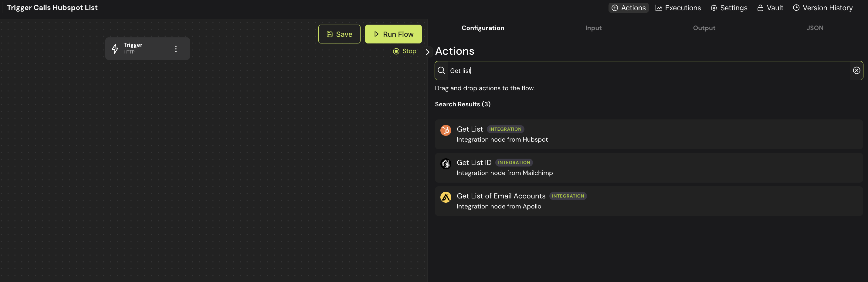
Task: Collapse the Actions side panel chevron
Action: 427,52
